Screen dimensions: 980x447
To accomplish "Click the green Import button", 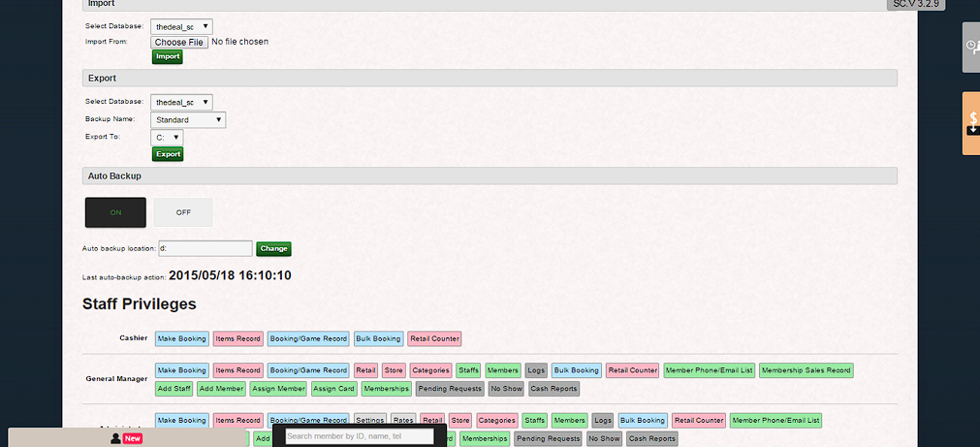I will [168, 57].
